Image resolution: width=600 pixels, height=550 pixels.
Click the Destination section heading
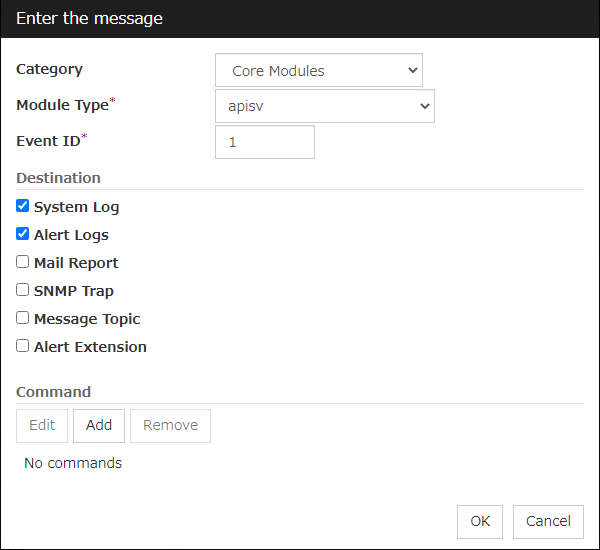[x=58, y=178]
